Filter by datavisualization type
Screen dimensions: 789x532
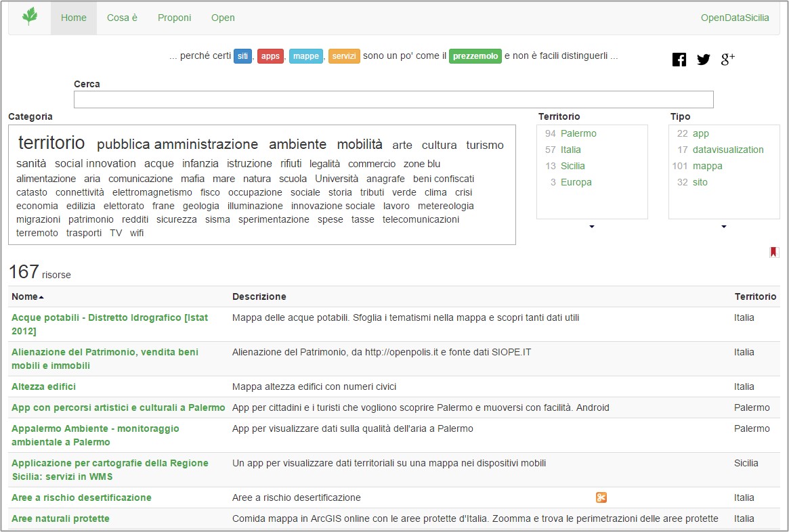(x=727, y=150)
